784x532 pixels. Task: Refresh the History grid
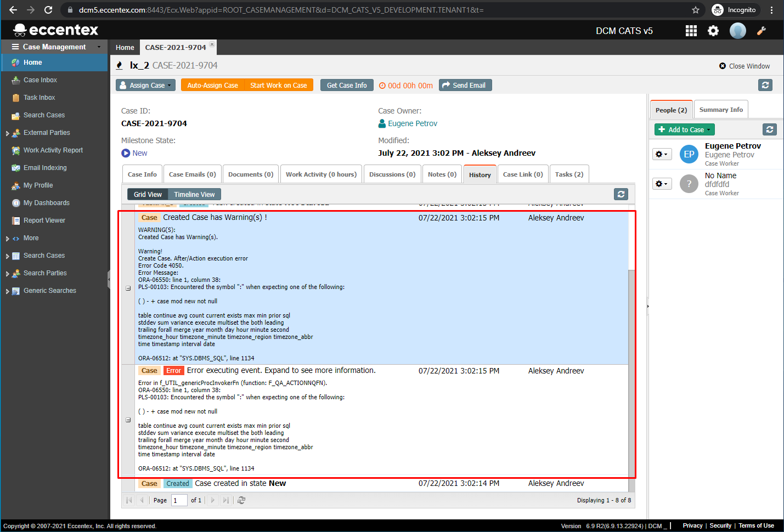(621, 194)
